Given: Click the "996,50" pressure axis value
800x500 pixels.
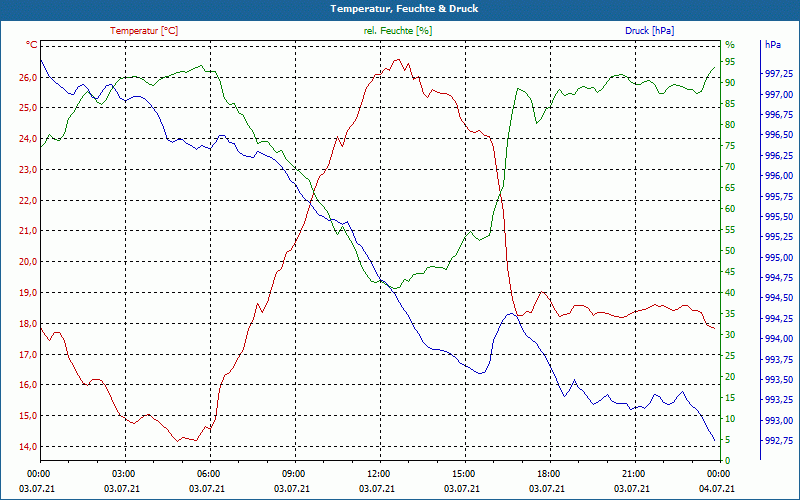Looking at the screenshot, I should click(779, 135).
